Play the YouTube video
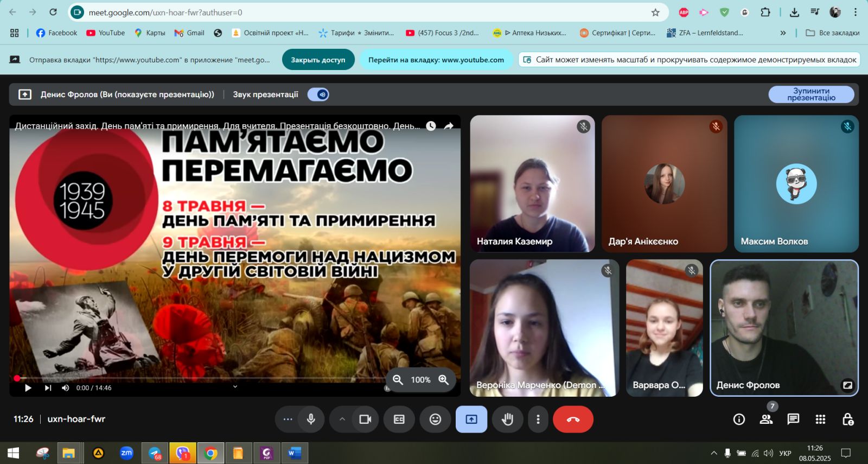Image resolution: width=868 pixels, height=464 pixels. (28, 388)
